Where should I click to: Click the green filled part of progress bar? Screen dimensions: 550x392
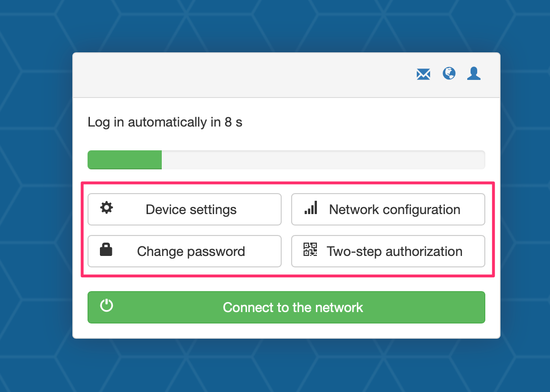tap(125, 160)
